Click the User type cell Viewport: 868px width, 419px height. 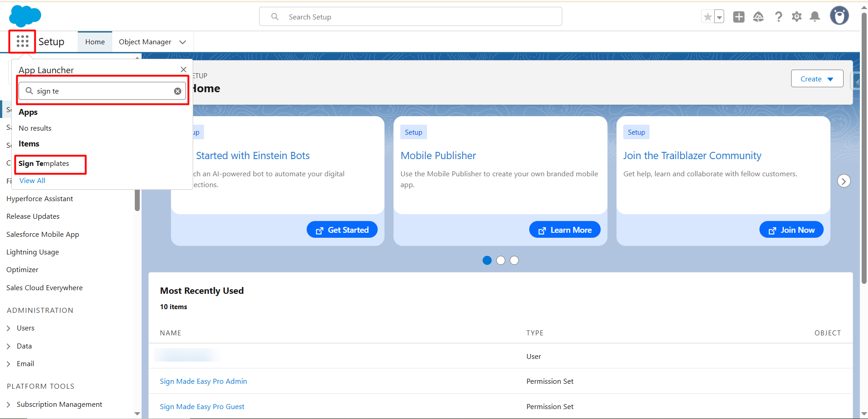(x=534, y=357)
